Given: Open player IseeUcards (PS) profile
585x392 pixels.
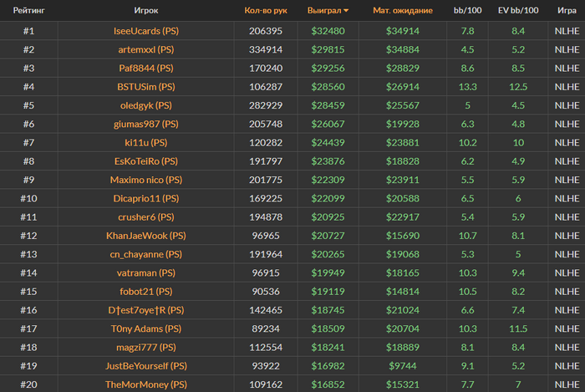Looking at the screenshot, I should 146,31.
